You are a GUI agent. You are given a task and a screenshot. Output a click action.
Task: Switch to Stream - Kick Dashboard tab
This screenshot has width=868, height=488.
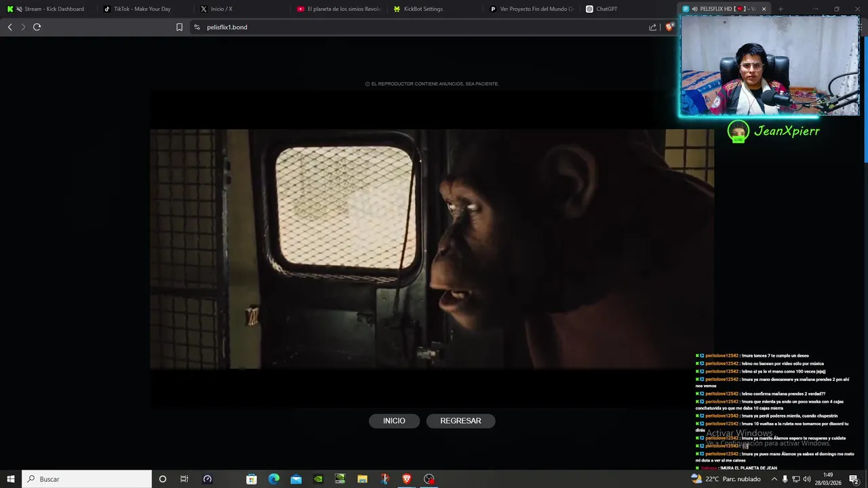click(47, 9)
